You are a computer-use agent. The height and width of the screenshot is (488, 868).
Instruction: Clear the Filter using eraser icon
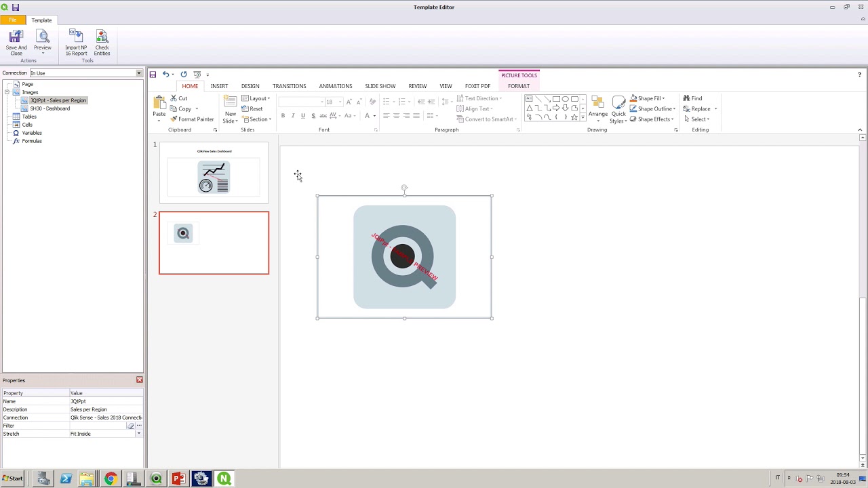click(x=131, y=426)
